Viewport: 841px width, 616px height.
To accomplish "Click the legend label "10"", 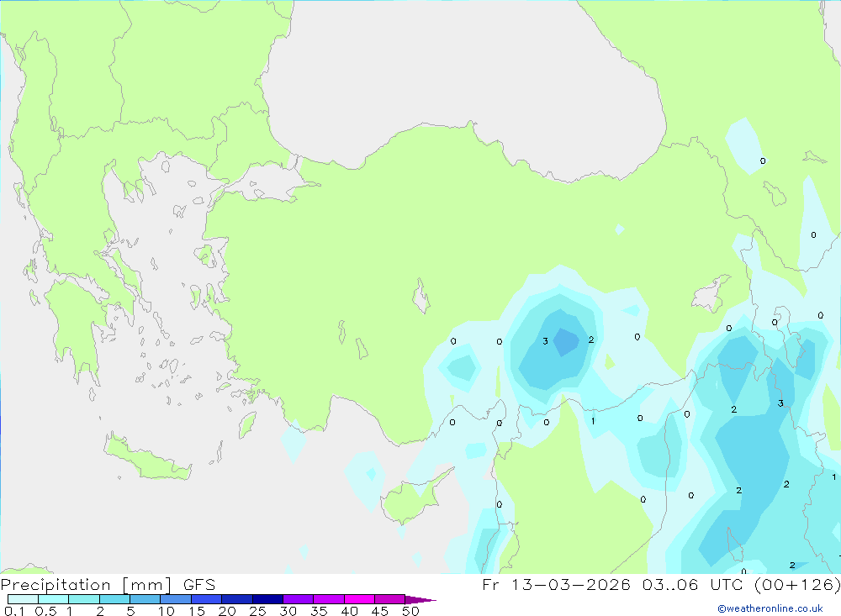I will [x=167, y=611].
